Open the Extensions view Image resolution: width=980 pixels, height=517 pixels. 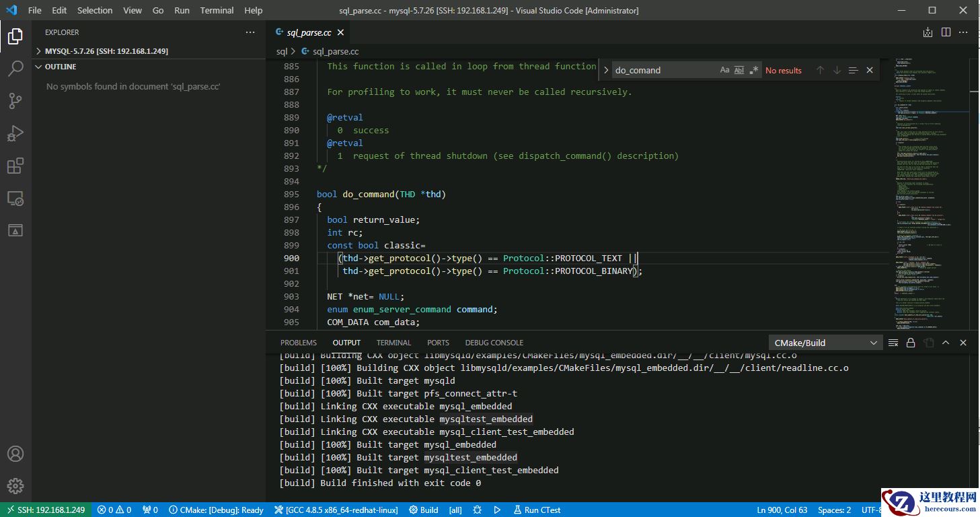(x=15, y=166)
